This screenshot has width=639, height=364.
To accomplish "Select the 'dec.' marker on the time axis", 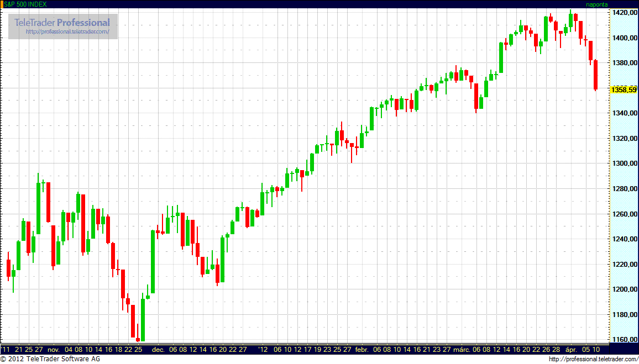I will pos(159,350).
